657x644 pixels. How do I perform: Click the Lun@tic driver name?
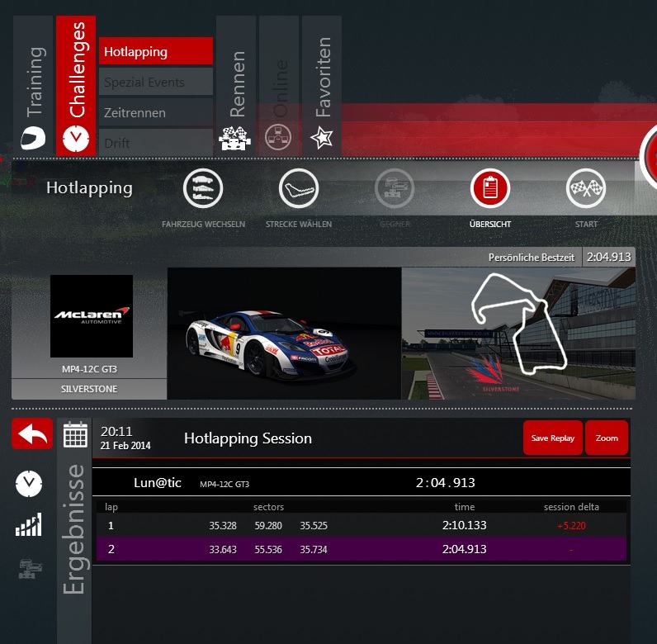click(158, 482)
